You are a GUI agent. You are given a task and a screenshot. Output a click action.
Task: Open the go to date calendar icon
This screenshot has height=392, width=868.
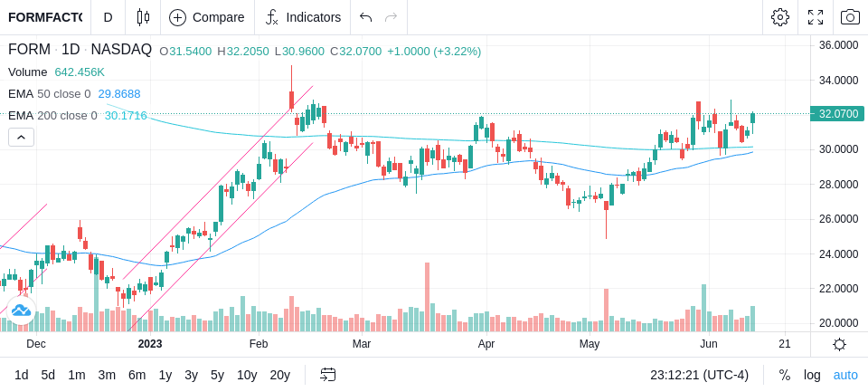(327, 375)
